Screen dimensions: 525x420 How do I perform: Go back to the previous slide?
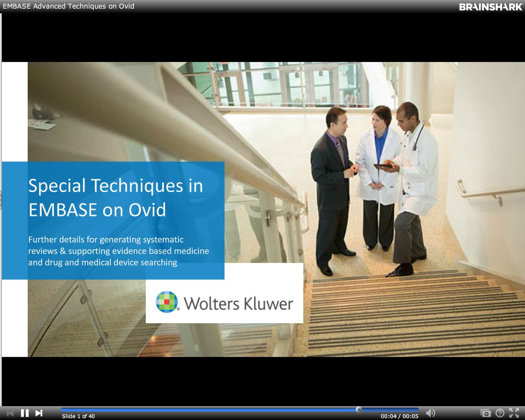click(10, 413)
